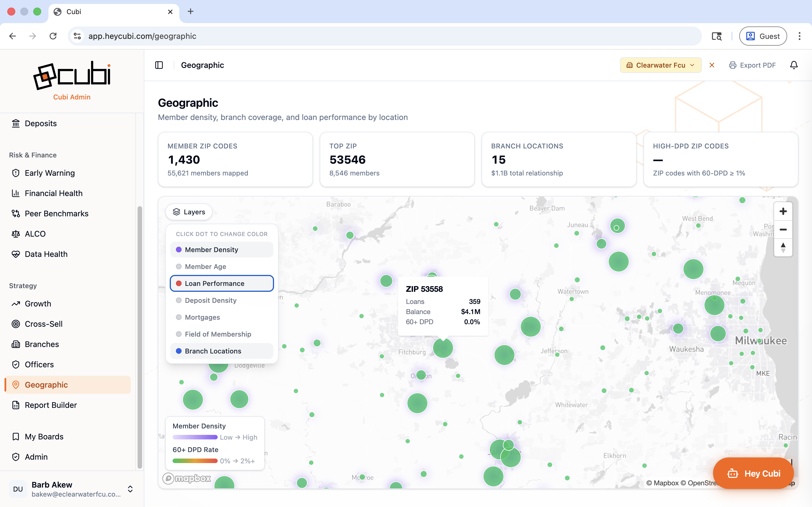Reload the browser page
This screenshot has height=507, width=812.
pos(53,36)
